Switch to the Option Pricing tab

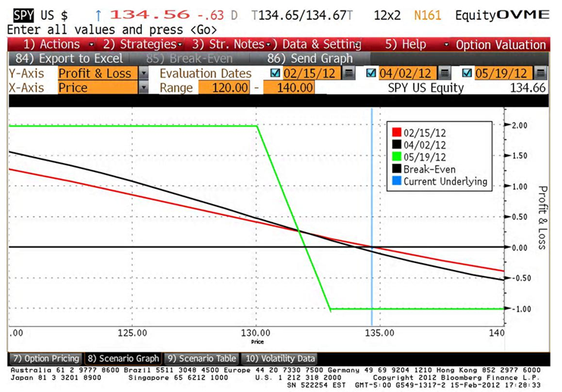(x=46, y=359)
